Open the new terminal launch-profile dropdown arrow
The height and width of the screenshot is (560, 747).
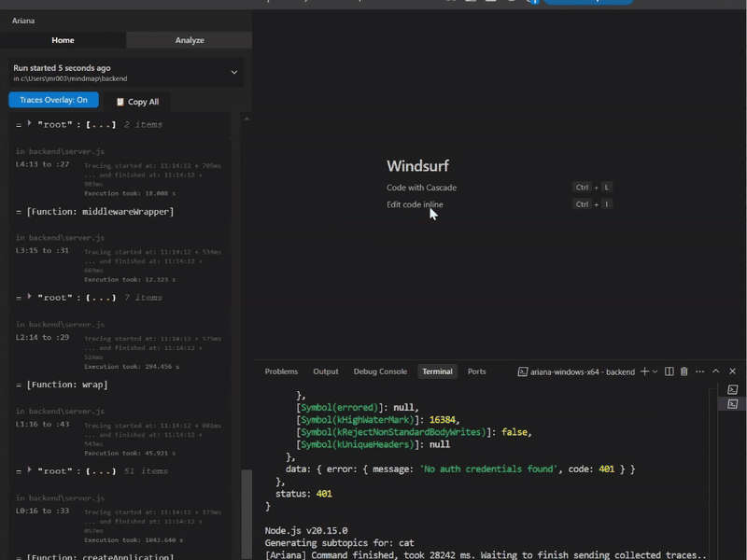(x=655, y=371)
